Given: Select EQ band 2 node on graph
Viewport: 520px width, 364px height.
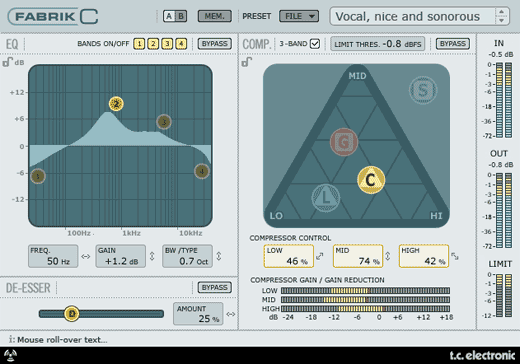Looking at the screenshot, I should coord(116,104).
